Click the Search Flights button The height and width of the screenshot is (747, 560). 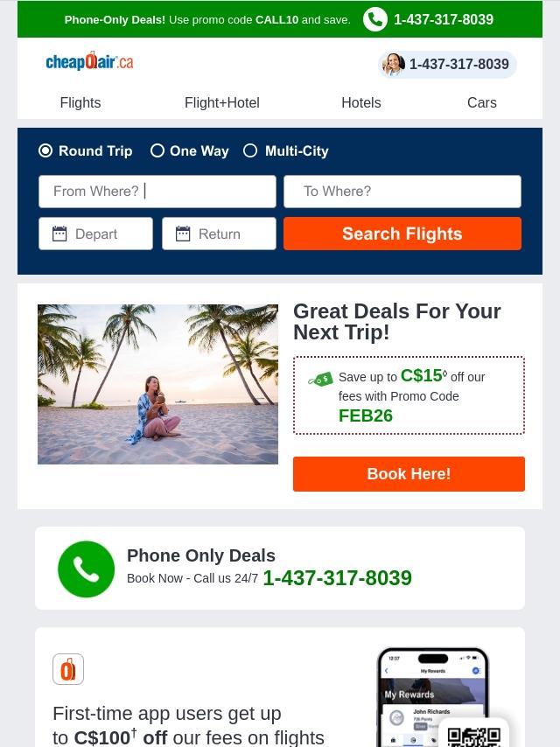coord(402,234)
